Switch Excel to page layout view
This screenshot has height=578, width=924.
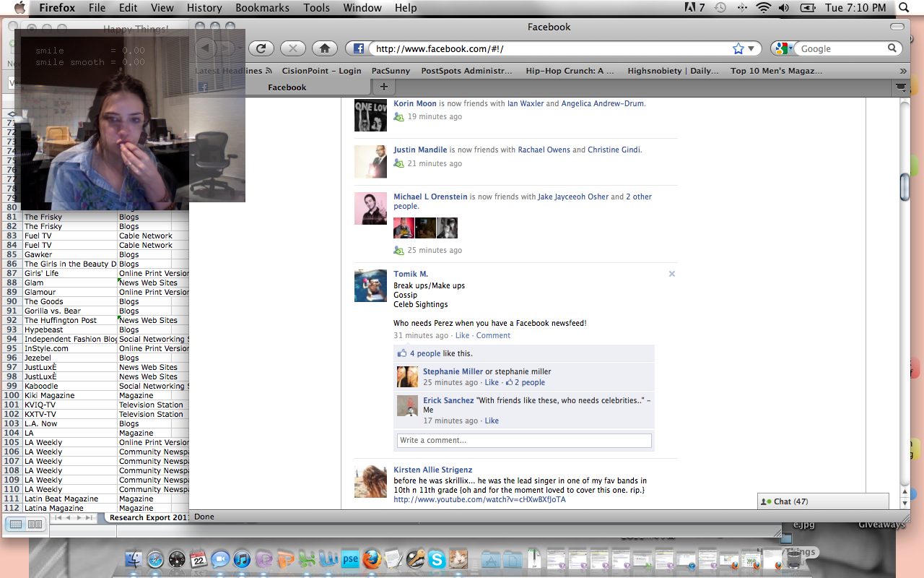34,524
